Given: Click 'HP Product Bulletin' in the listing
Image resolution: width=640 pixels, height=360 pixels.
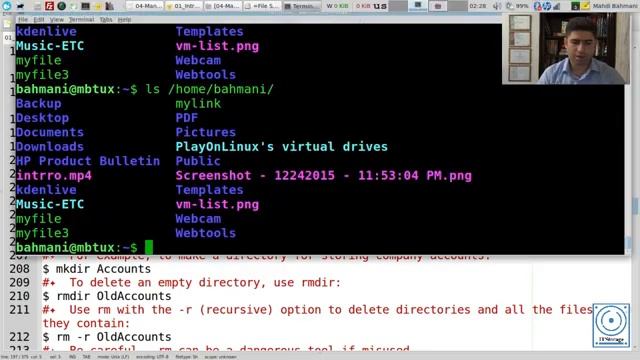Looking at the screenshot, I should [x=88, y=161].
